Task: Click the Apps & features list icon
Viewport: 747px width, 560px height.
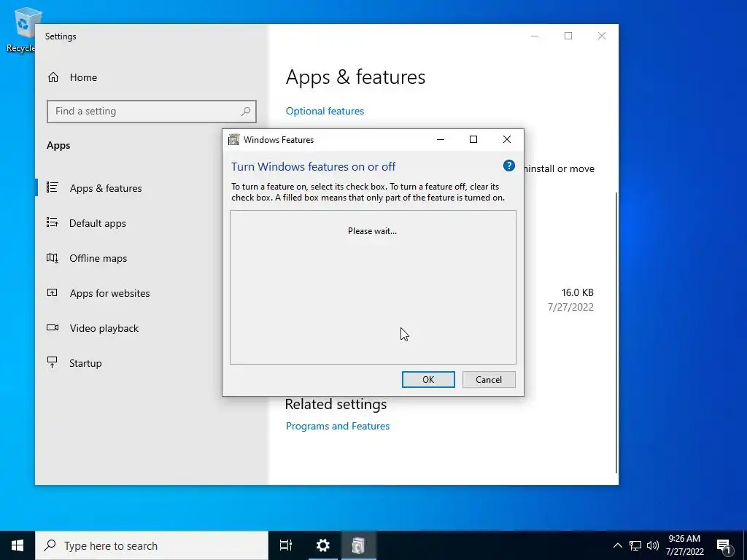Action: (53, 187)
